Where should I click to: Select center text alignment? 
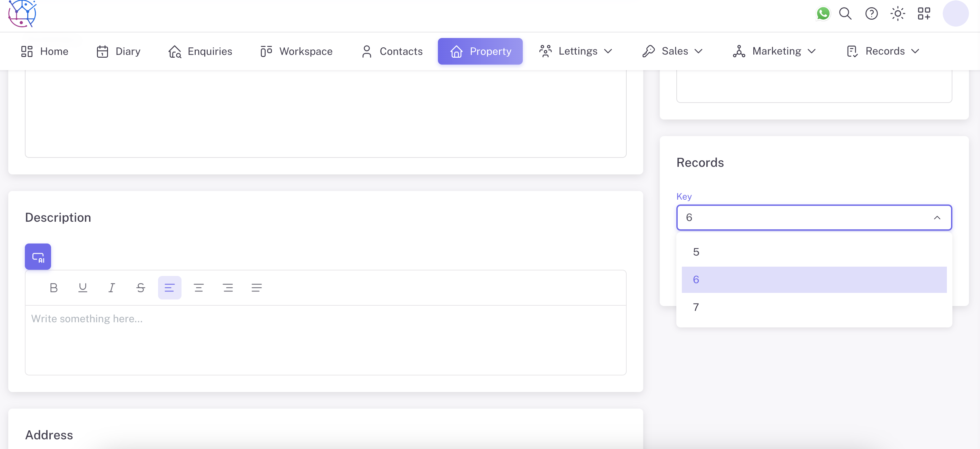(198, 288)
